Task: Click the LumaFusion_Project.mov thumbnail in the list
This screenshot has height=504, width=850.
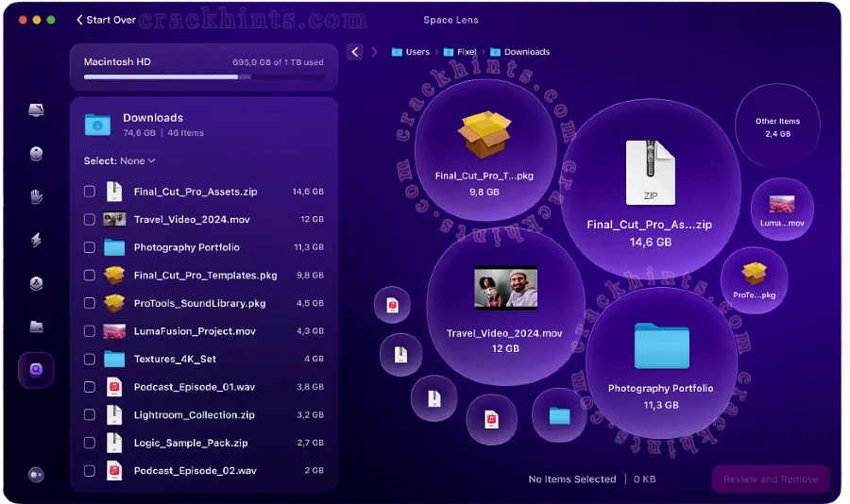Action: tap(114, 331)
